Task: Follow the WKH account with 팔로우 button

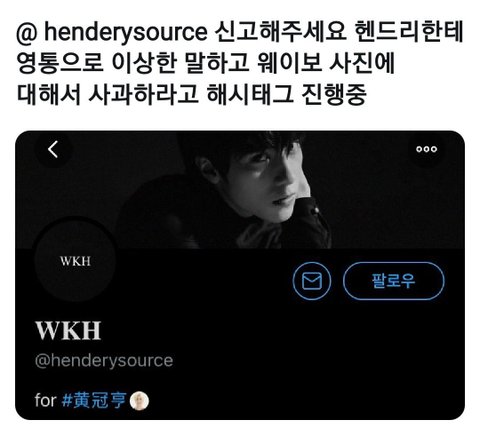Action: click(393, 281)
